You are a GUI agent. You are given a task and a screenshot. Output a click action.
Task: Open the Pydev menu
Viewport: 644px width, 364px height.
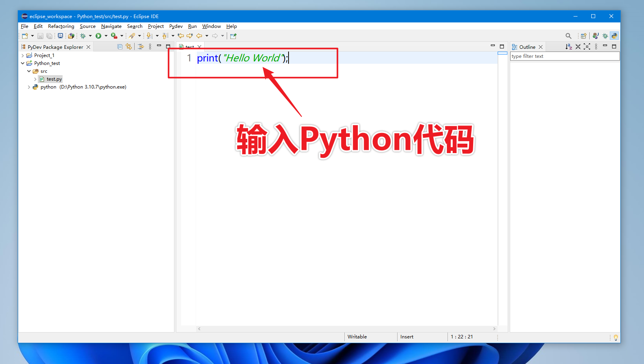pyautogui.click(x=176, y=26)
